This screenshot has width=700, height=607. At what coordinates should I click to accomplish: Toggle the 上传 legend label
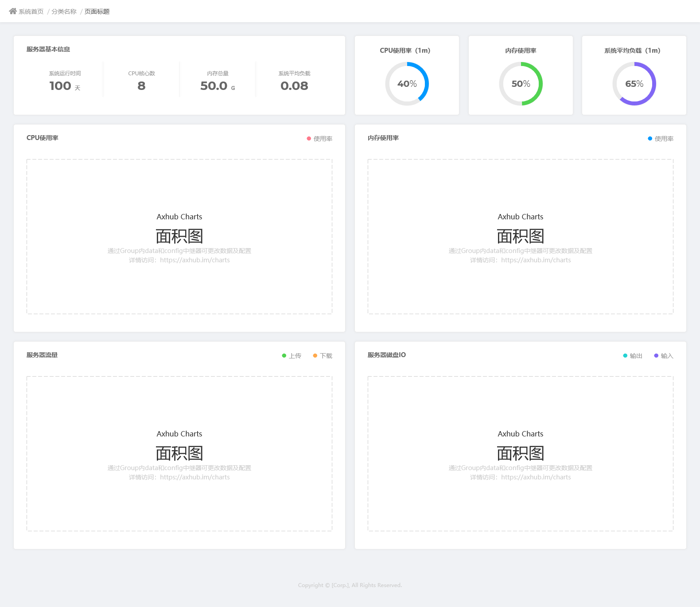pyautogui.click(x=295, y=356)
